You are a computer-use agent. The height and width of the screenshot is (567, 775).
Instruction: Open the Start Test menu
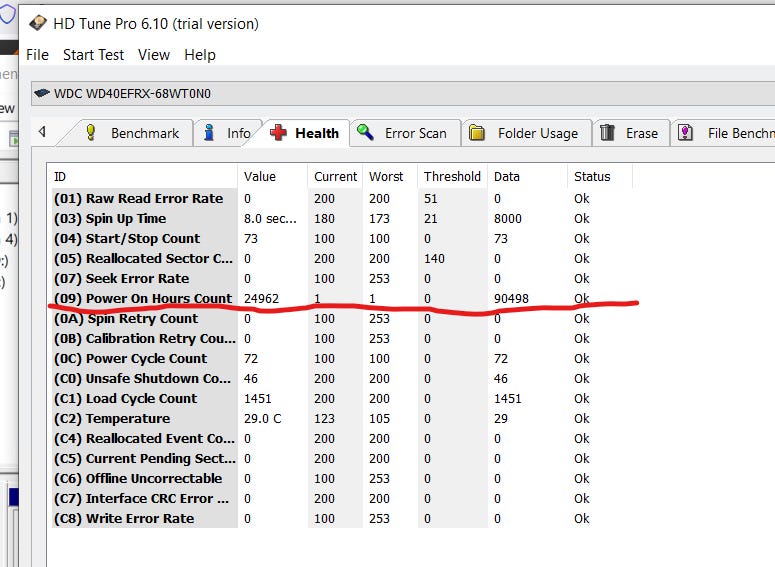pos(93,55)
